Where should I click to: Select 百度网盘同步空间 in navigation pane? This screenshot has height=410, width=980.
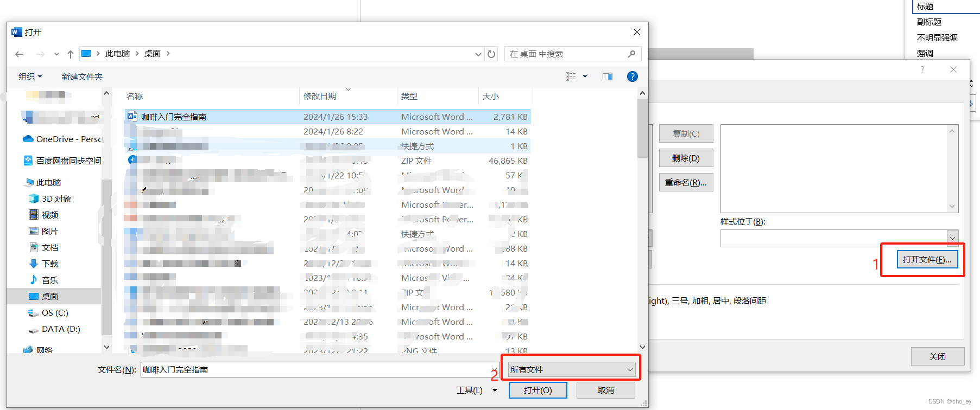tap(63, 161)
